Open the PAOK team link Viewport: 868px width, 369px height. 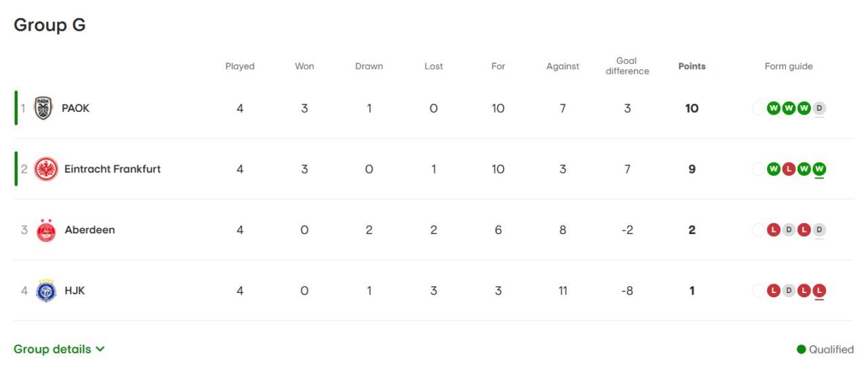75,109
